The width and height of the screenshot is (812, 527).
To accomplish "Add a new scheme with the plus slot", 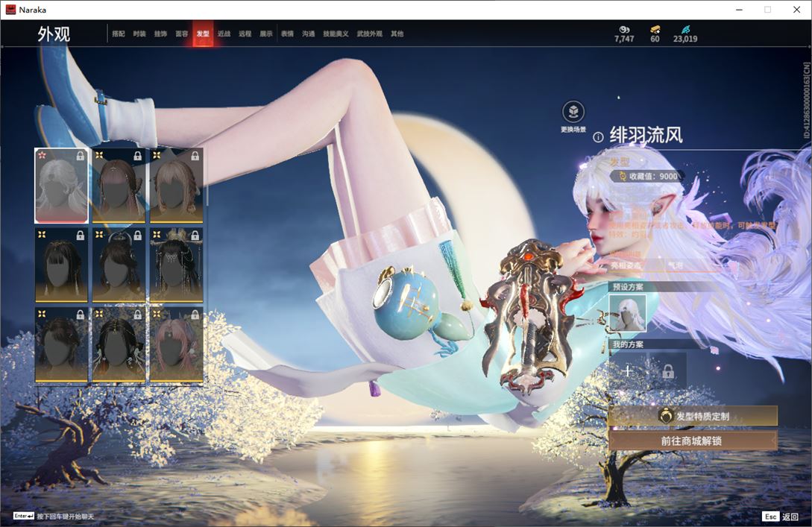I will (x=628, y=370).
